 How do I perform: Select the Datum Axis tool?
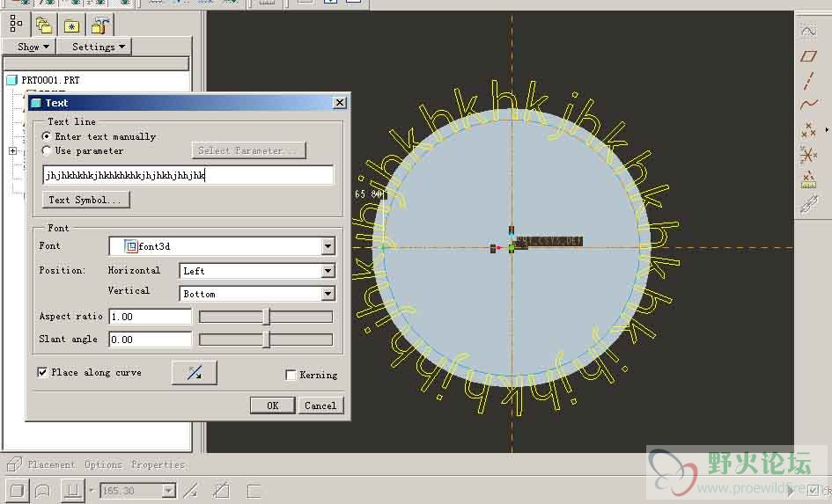[x=808, y=80]
